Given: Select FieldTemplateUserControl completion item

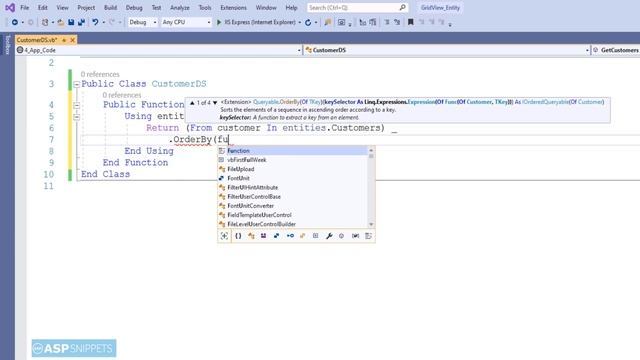Looking at the screenshot, I should click(x=293, y=215).
